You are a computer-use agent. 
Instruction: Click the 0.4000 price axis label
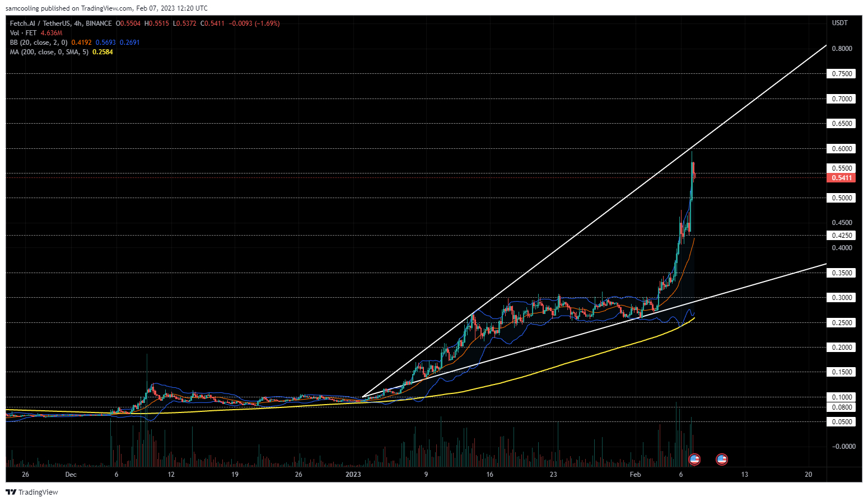point(842,248)
